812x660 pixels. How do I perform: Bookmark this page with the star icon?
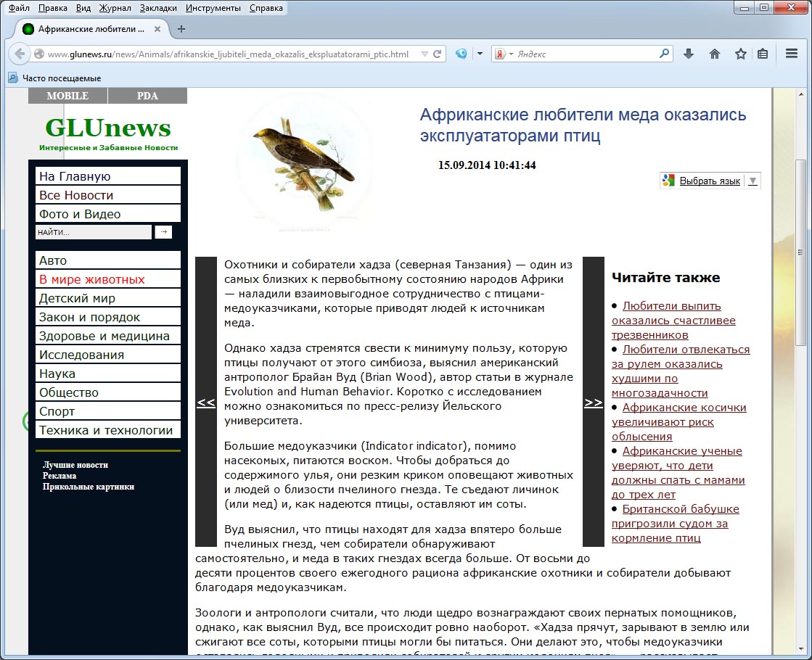(740, 54)
